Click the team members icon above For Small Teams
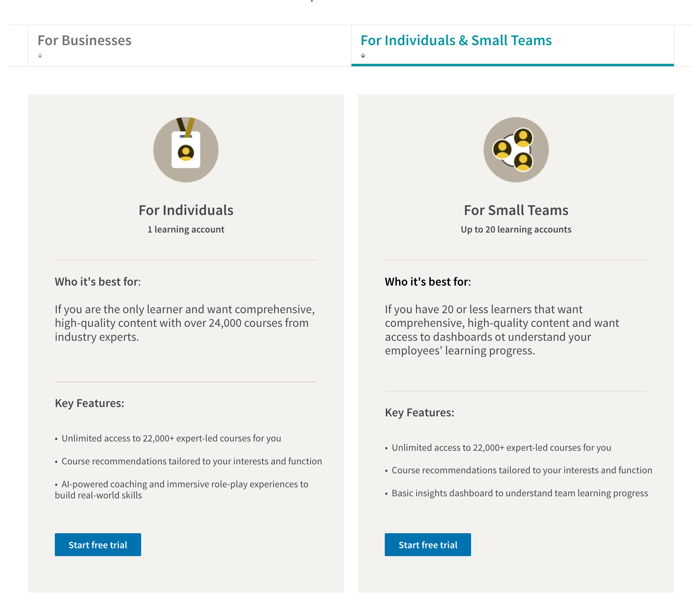700x607 pixels. pos(516,150)
